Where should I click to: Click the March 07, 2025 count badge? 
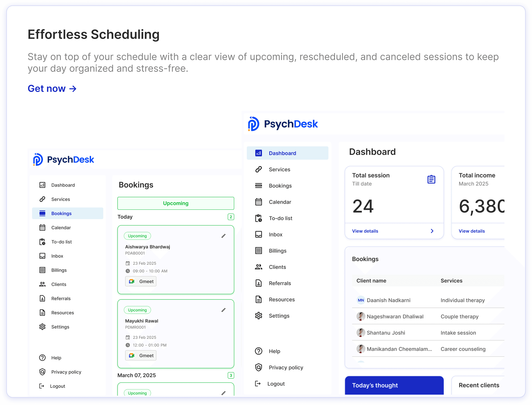click(x=231, y=375)
